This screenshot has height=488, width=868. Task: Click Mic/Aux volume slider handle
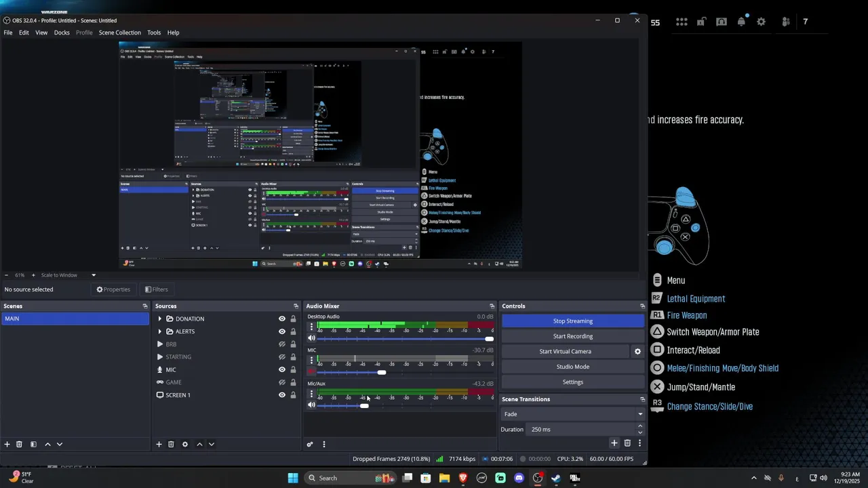click(364, 405)
